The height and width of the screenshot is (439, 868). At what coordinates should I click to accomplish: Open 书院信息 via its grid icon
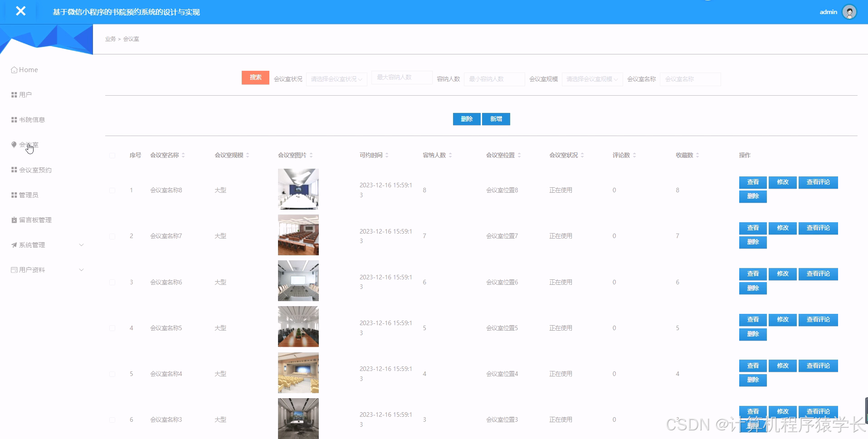13,119
